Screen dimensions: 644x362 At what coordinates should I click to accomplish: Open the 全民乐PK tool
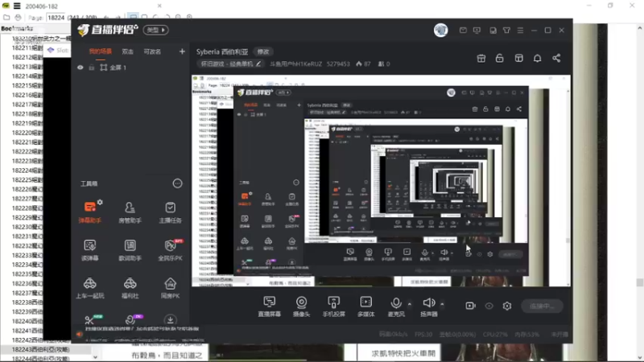point(170,250)
